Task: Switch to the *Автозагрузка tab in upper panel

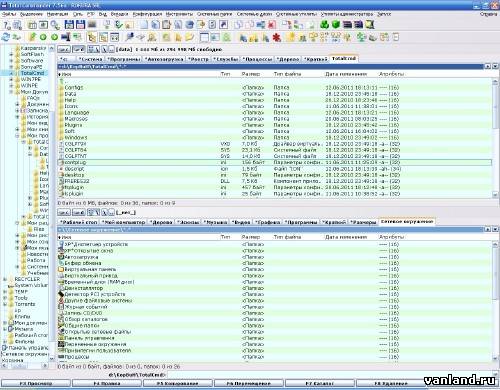Action: click(x=164, y=59)
